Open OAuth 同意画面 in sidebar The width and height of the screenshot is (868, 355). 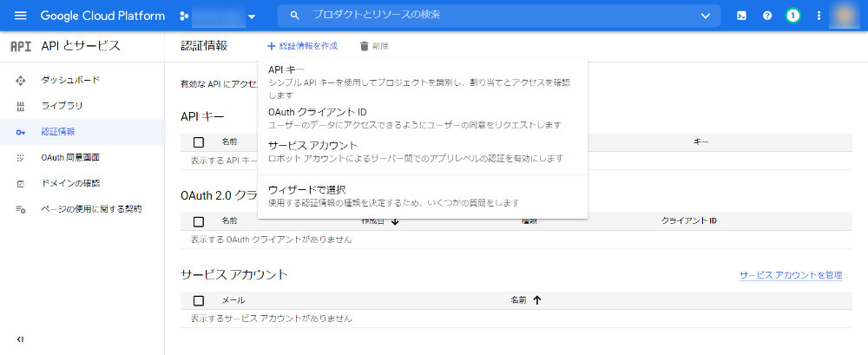click(x=70, y=158)
